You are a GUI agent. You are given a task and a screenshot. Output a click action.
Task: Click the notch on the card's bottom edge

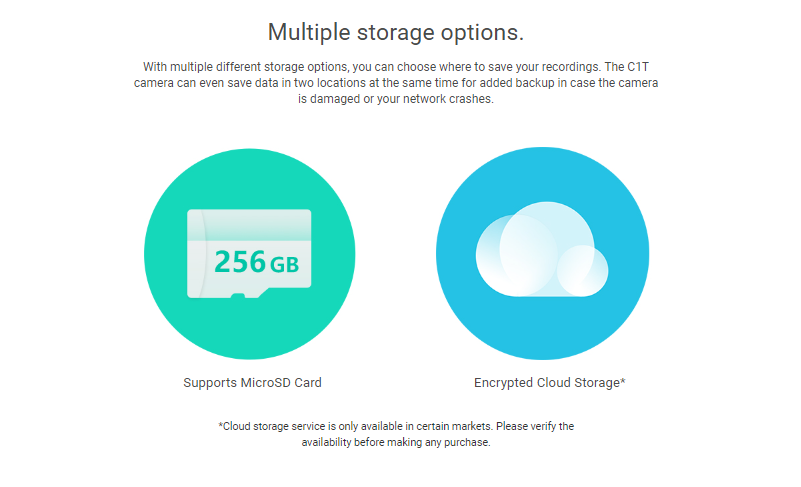[238, 296]
